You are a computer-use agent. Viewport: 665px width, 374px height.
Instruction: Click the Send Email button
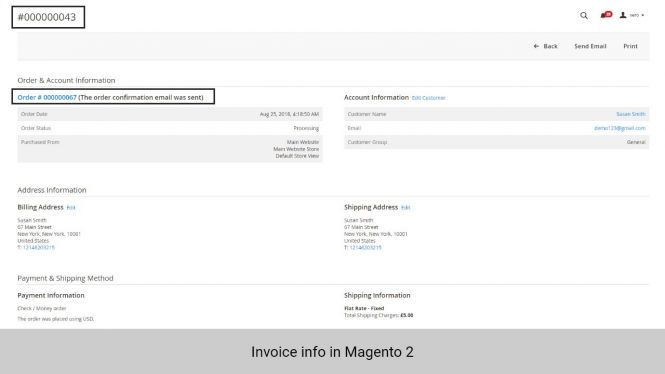click(x=590, y=46)
